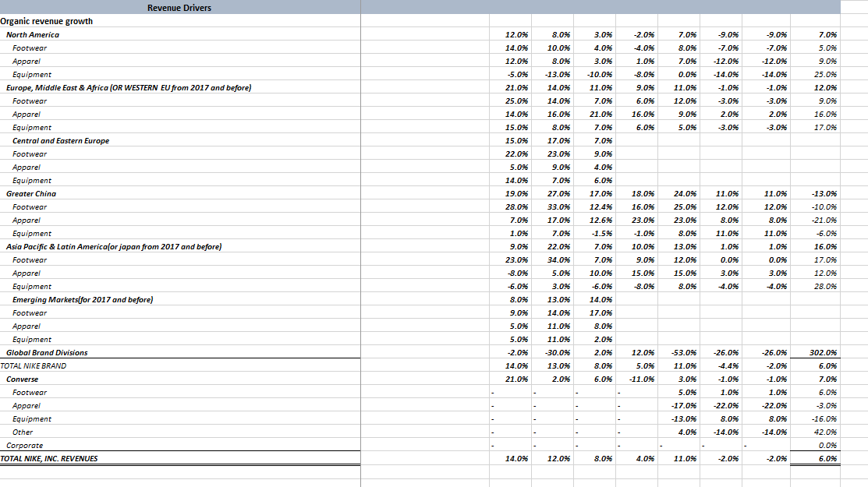
Task: Click the 21.0% EMEA Apparel cell
Action: [594, 114]
